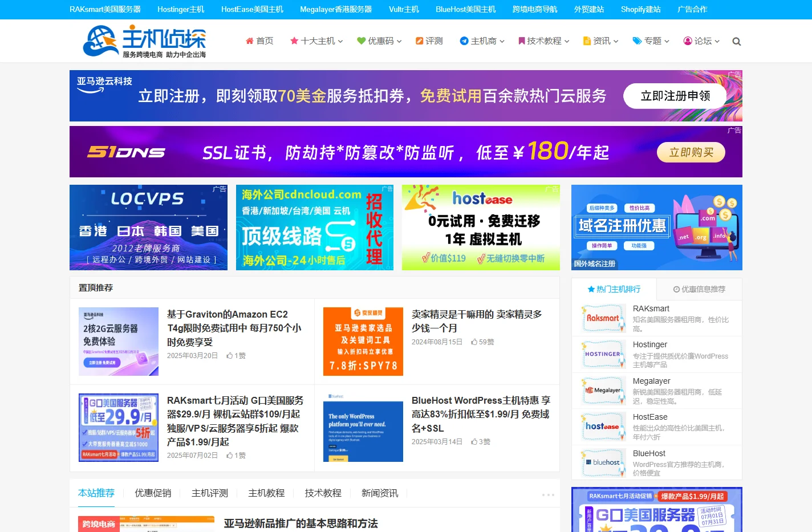Click the 主机侦探 site logo
This screenshot has width=812, height=532.
[144, 41]
